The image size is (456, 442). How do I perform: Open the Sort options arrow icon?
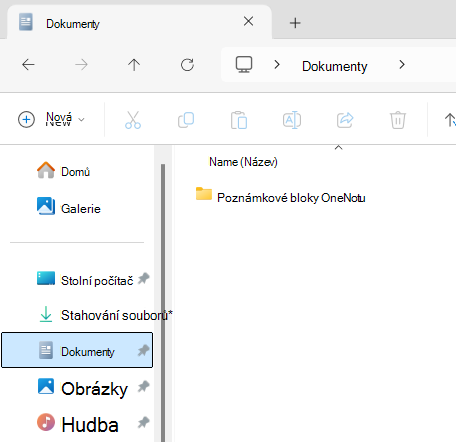450,120
